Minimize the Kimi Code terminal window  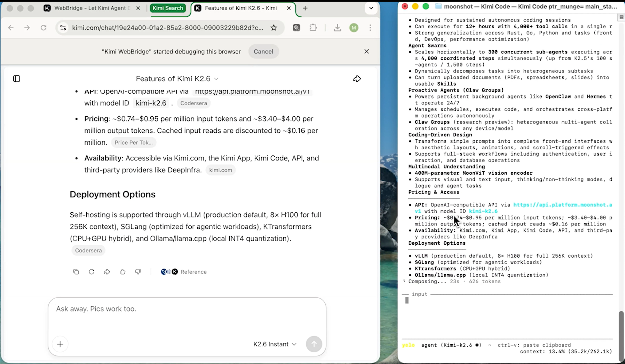pyautogui.click(x=415, y=6)
